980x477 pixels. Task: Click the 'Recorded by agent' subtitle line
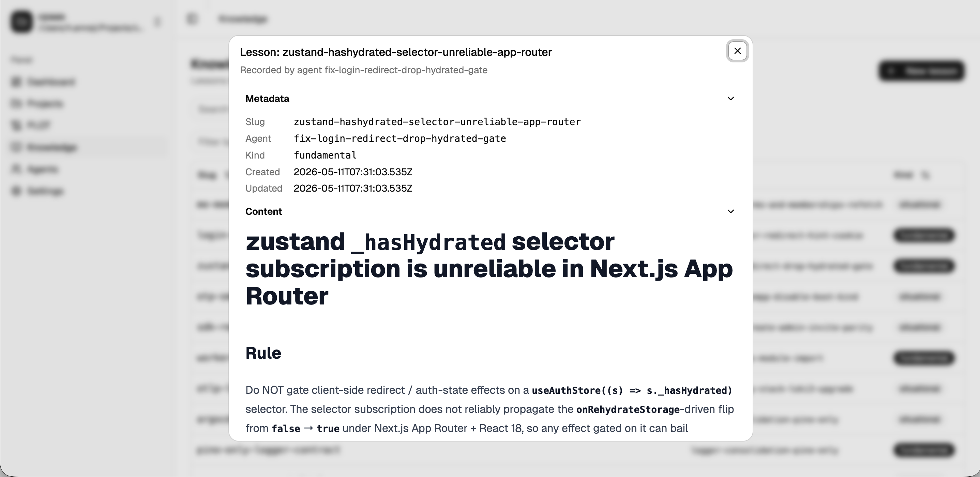click(x=363, y=70)
